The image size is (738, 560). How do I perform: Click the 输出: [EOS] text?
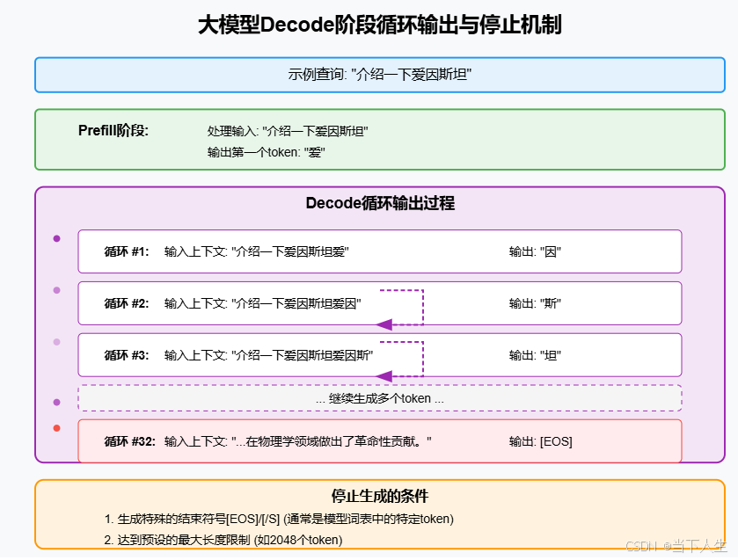[541, 441]
